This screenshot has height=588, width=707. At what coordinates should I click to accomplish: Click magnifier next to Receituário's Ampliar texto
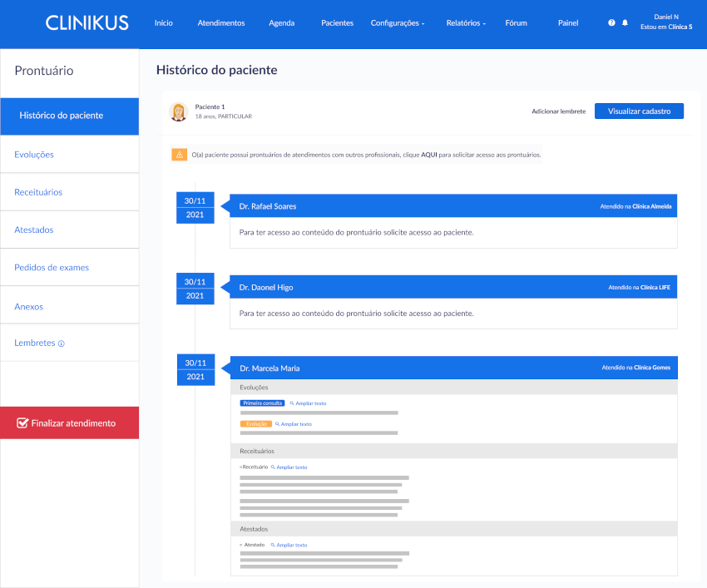tap(273, 467)
